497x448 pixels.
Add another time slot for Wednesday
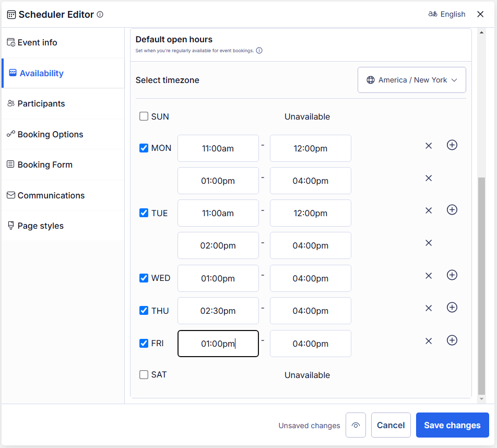coord(452,275)
